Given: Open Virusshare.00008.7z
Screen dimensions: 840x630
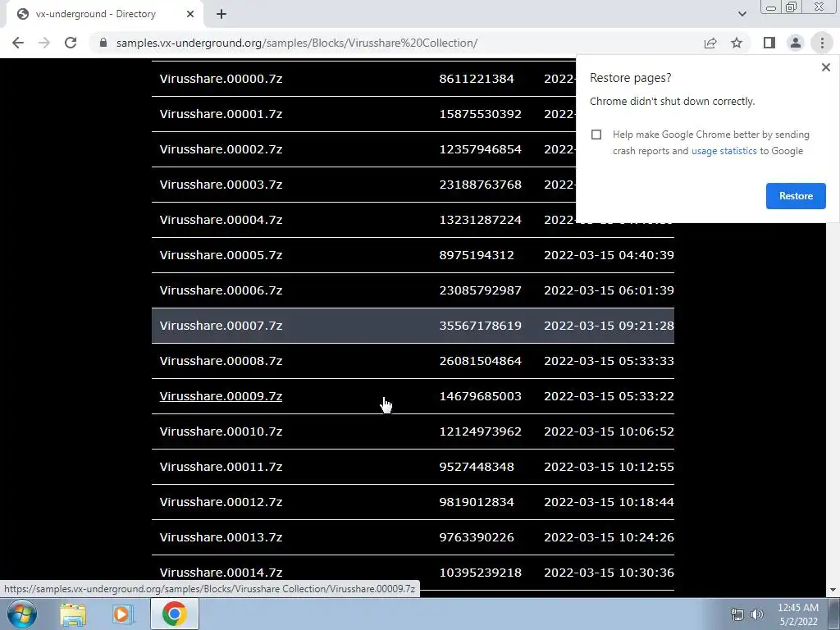Looking at the screenshot, I should (221, 361).
